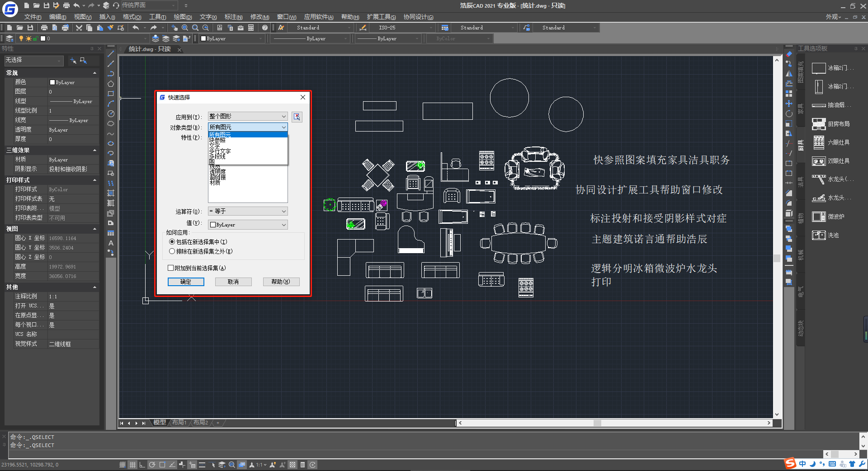Open the 应用到 dropdown

click(248, 117)
